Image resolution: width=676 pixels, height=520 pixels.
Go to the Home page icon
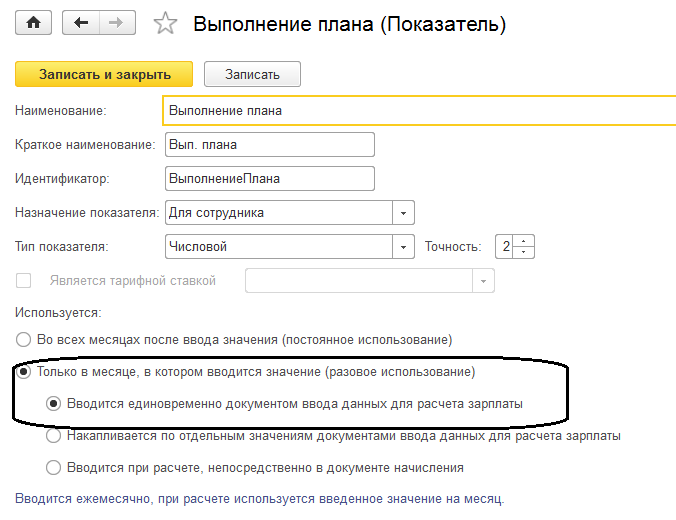coord(34,23)
